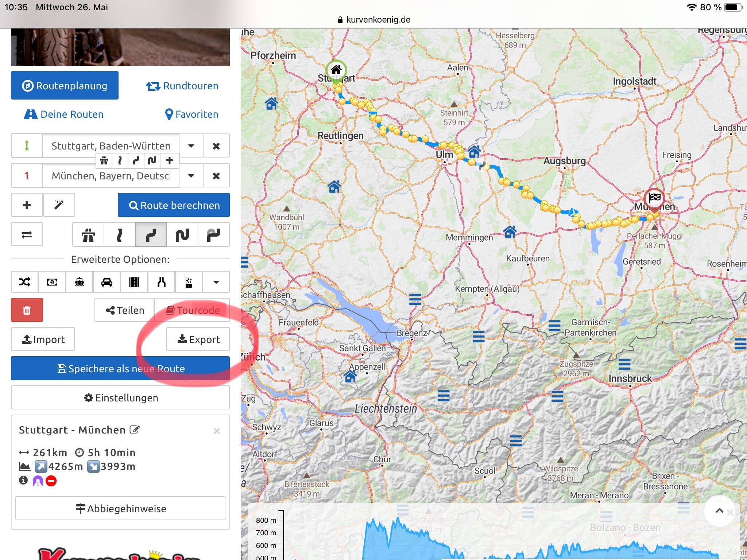This screenshot has width=747, height=560.
Task: Click the München destination field
Action: pos(111,176)
